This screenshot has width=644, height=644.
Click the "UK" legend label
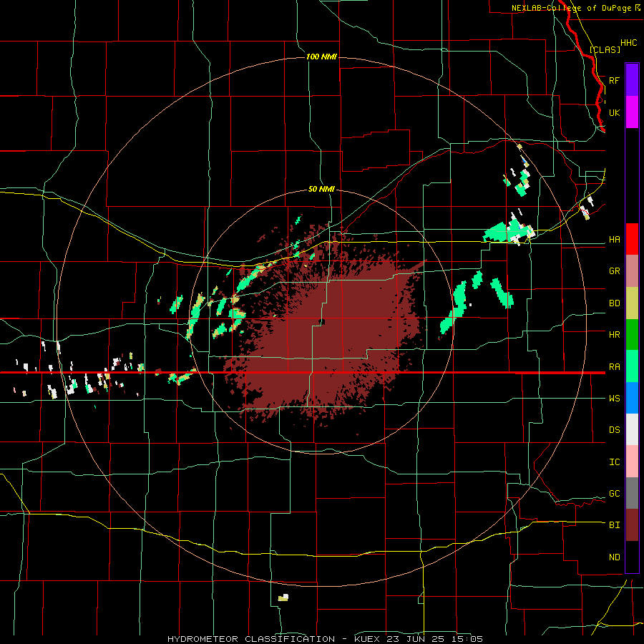click(614, 112)
